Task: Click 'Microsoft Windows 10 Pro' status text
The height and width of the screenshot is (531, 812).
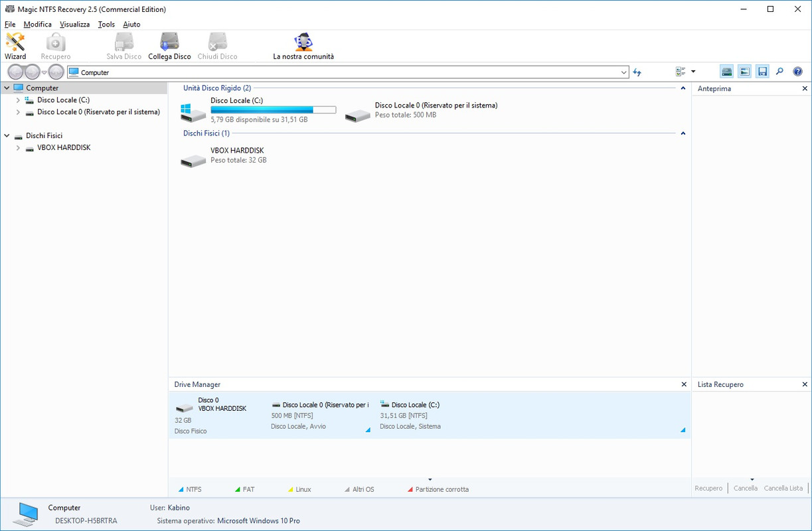Action: (258, 521)
